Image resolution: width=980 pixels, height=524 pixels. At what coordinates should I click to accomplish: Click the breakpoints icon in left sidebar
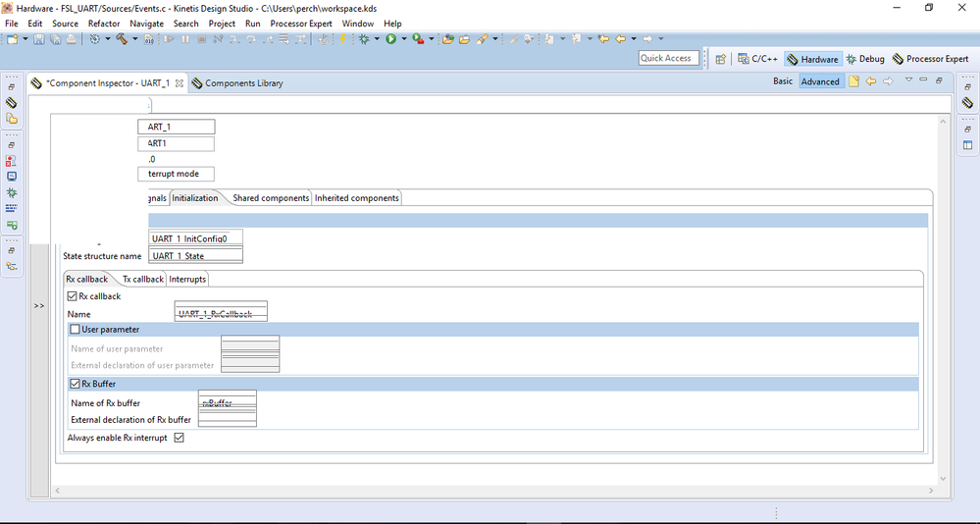(x=11, y=161)
